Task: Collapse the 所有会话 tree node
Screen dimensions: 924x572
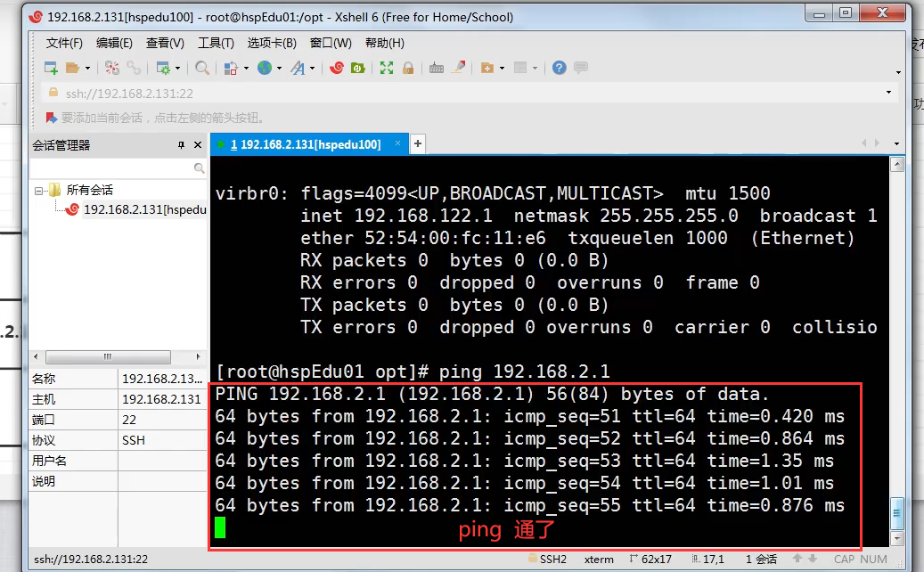Action: pos(39,191)
